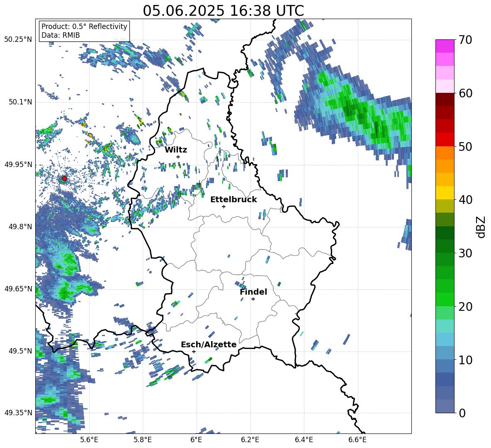Click the 49.65°N latitude label
Image resolution: width=491 pixels, height=448 pixels.
click(18, 289)
